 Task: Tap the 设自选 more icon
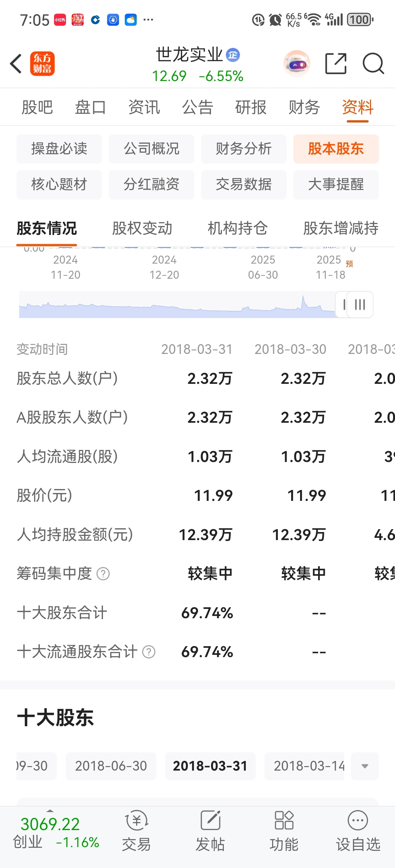(358, 820)
